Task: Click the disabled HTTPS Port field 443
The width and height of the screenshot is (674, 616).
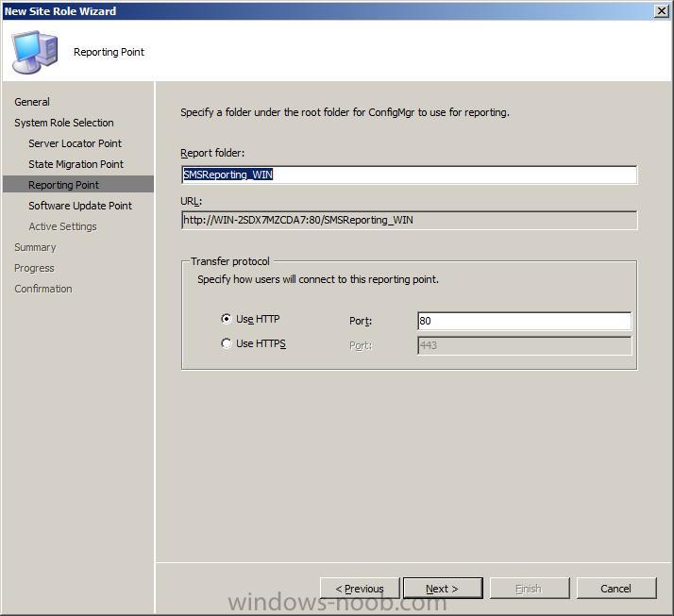Action: tap(525, 345)
